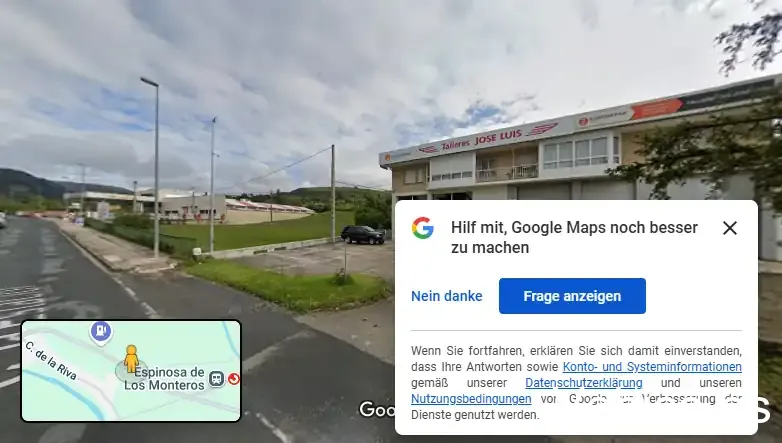The image size is (782, 443).
Task: Open the Datenschutzerklärung link
Action: pyautogui.click(x=584, y=383)
